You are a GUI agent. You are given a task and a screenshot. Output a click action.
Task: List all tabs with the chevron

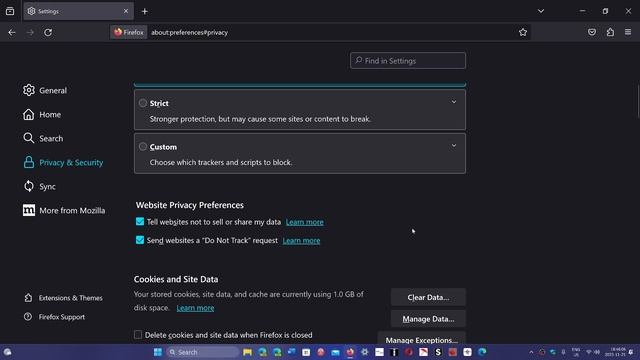[541, 11]
